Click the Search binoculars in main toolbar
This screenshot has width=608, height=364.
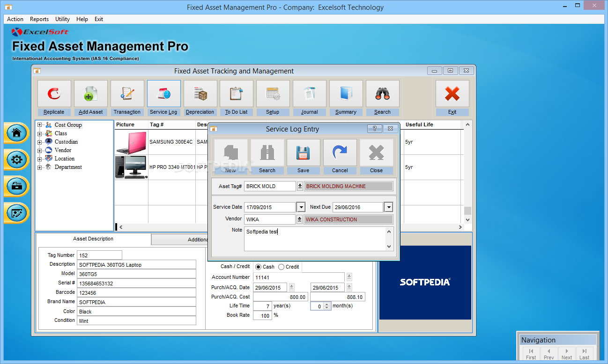click(x=383, y=94)
